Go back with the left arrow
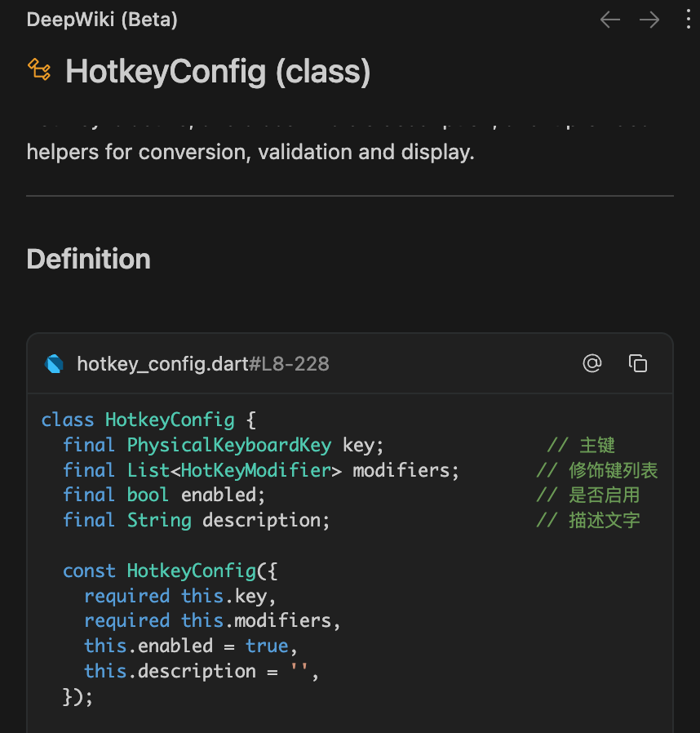 pyautogui.click(x=609, y=20)
